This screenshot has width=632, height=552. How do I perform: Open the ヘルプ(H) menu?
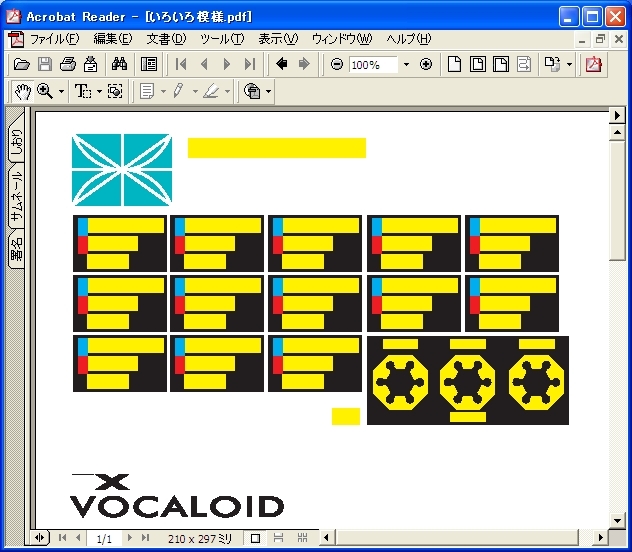tap(409, 39)
